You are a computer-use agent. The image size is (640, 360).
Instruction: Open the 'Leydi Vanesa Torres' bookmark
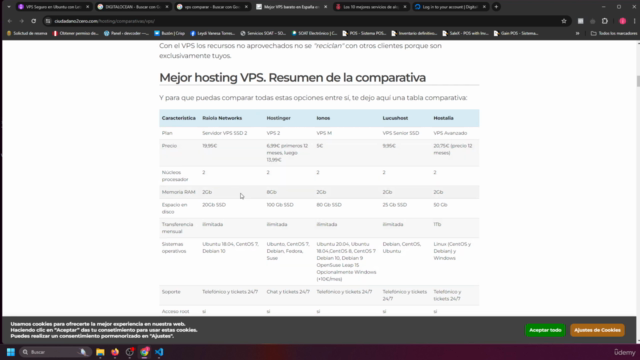(213, 33)
